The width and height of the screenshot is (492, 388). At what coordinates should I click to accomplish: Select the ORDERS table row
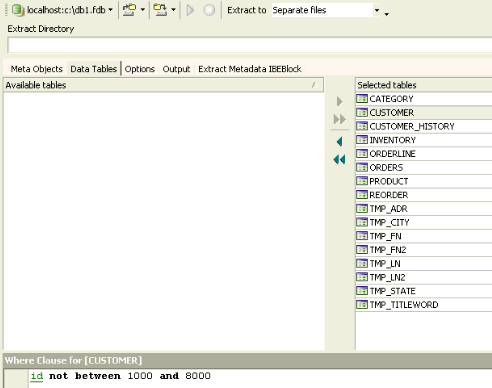click(424, 167)
